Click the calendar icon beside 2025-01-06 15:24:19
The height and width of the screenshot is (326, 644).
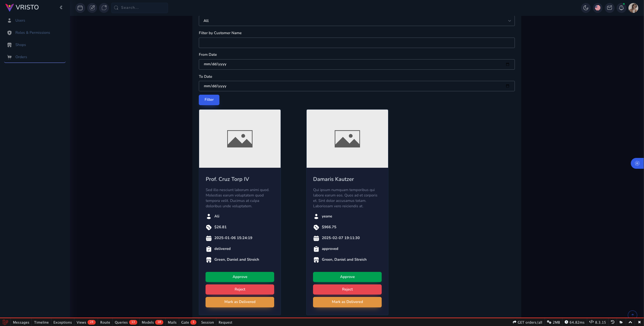point(209,238)
